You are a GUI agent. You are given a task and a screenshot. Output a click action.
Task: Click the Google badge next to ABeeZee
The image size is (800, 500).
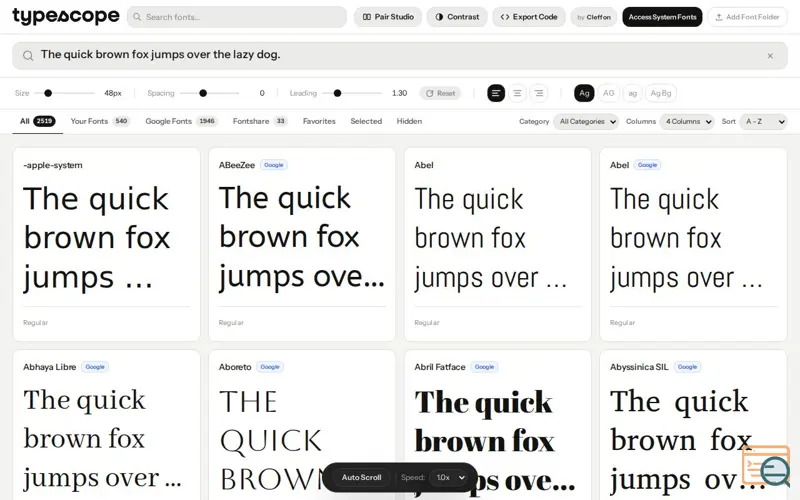pyautogui.click(x=274, y=165)
